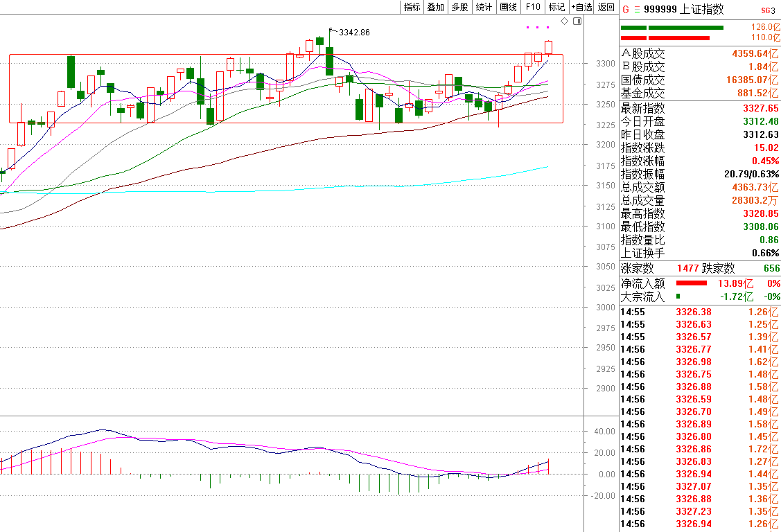
Task: Click the 大宗流入 -1.72亿 value
Action: tap(737, 297)
